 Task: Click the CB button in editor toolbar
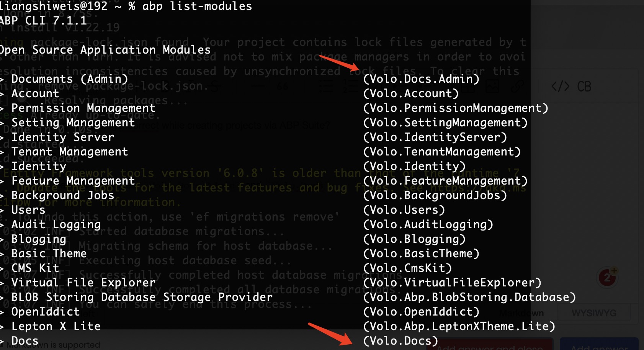click(x=584, y=87)
